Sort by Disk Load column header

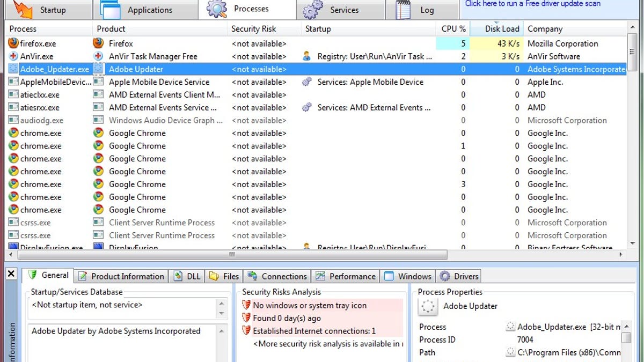click(496, 29)
